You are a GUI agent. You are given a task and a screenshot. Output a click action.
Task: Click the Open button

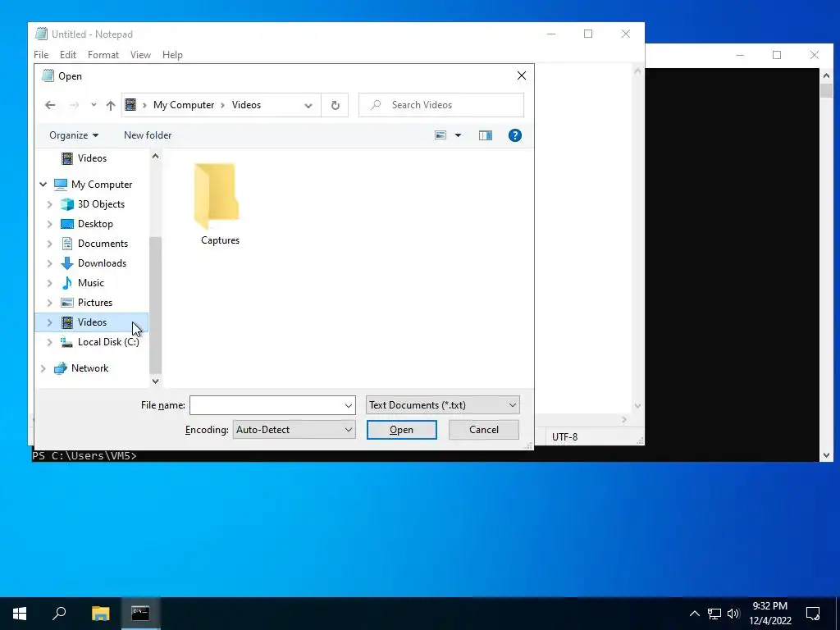coord(402,430)
